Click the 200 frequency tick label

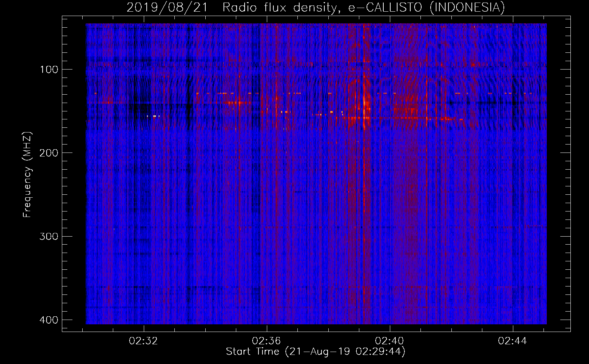(x=49, y=153)
